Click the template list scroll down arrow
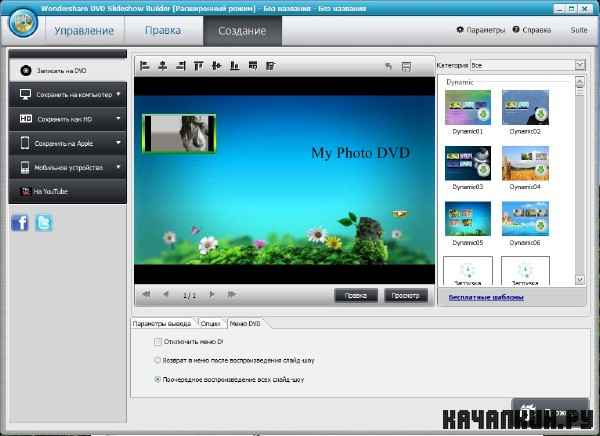This screenshot has height=436, width=600. click(580, 279)
